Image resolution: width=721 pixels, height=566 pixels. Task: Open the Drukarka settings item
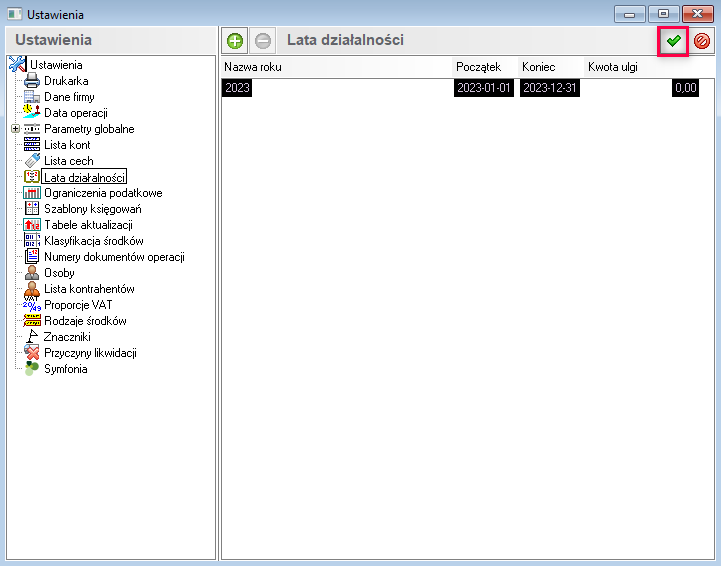coord(66,81)
